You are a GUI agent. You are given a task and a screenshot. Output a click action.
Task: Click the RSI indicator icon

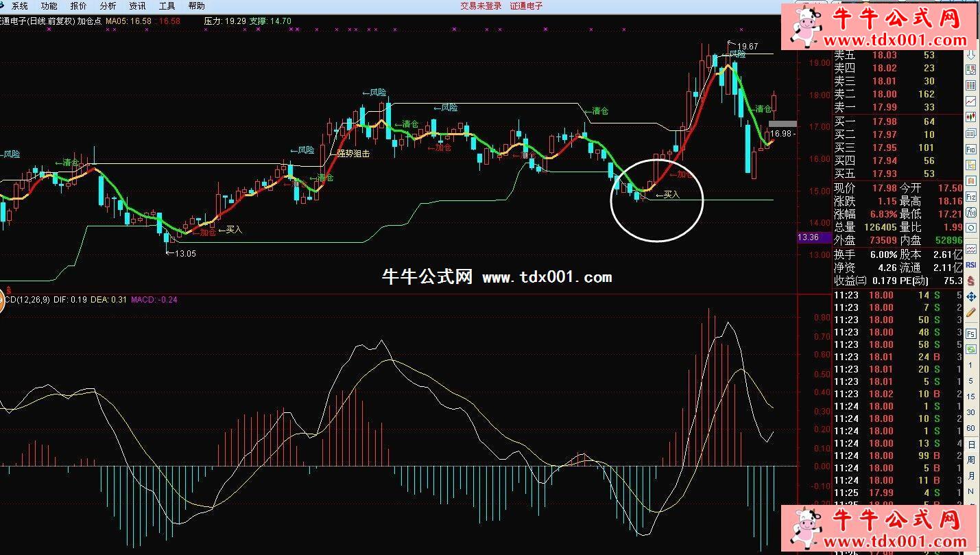pyautogui.click(x=971, y=265)
